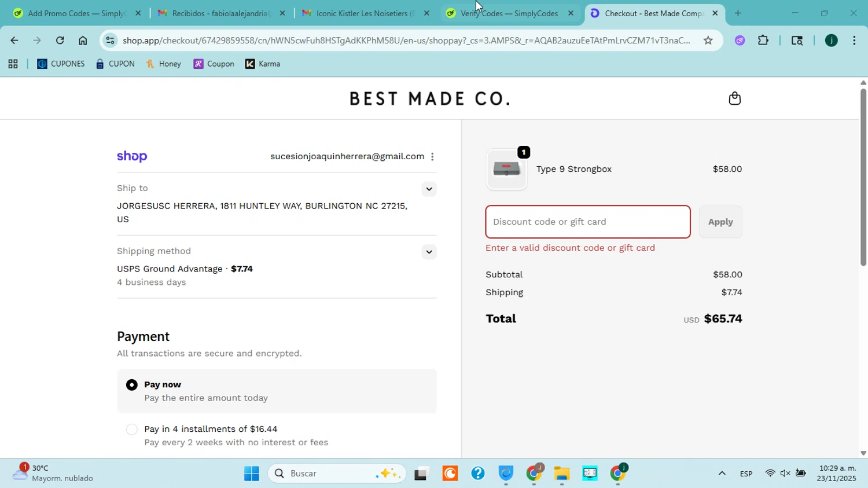
Task: Select the Checkout Best Made Company tab
Action: 654,13
